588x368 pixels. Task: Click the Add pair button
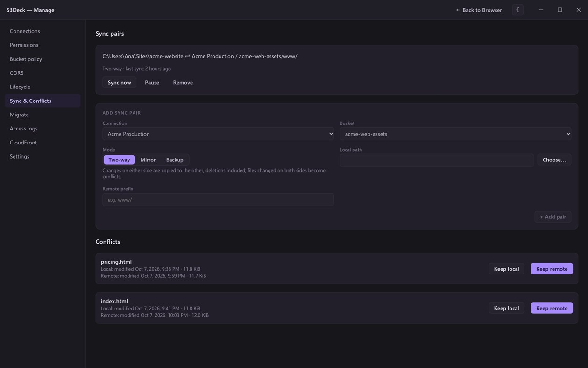pyautogui.click(x=553, y=216)
